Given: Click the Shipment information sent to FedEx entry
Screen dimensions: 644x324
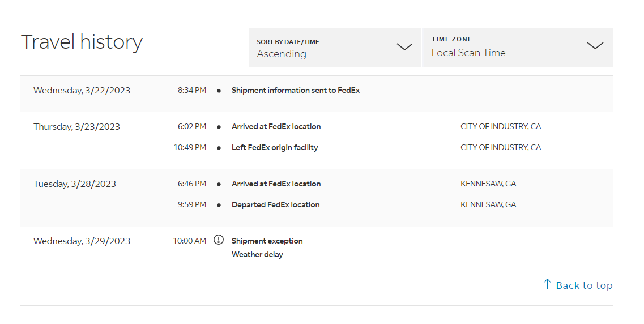Looking at the screenshot, I should tap(295, 90).
